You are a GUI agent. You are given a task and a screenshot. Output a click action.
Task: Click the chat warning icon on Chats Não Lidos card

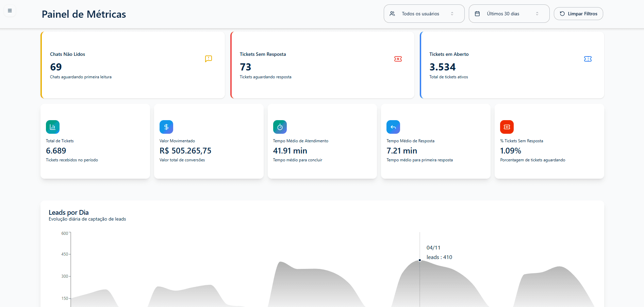(x=208, y=59)
